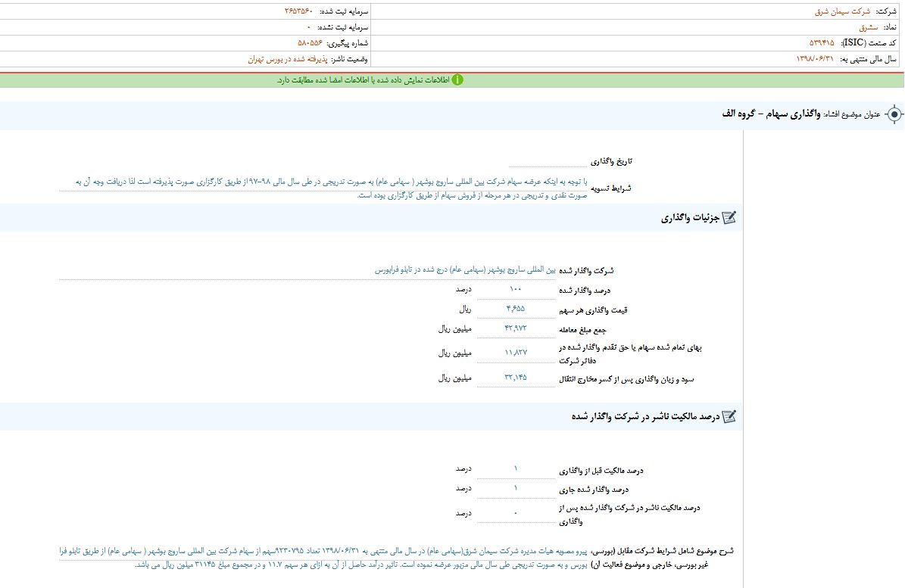The width and height of the screenshot is (905, 588).
Task: Click the edit icon next to جزئیات واگذاری
Action: pyautogui.click(x=729, y=217)
